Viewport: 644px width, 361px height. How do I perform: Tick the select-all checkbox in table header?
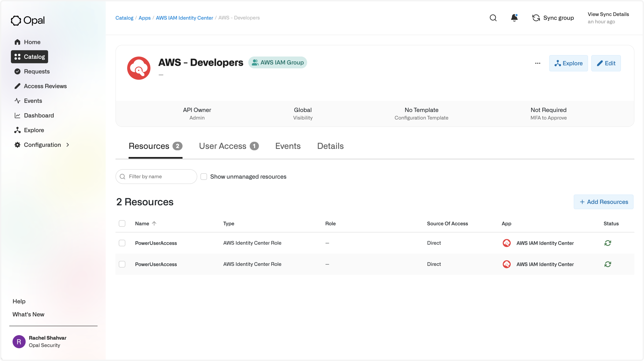pos(122,223)
